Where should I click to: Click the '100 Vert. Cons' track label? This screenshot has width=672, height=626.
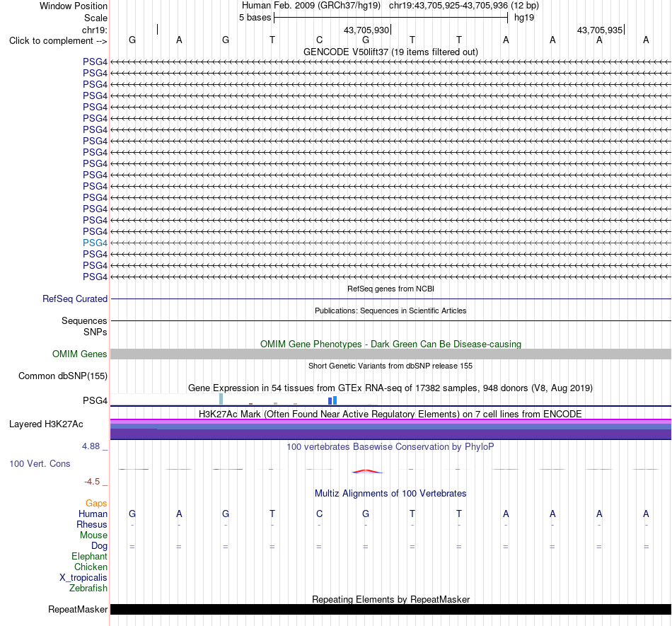(x=40, y=463)
